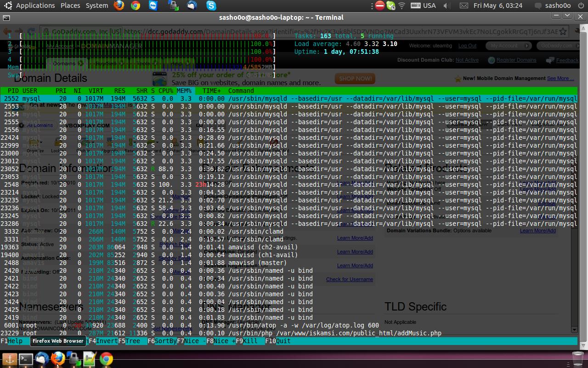
Task: Open Thunderbird launcher in top panel
Action: point(192,6)
